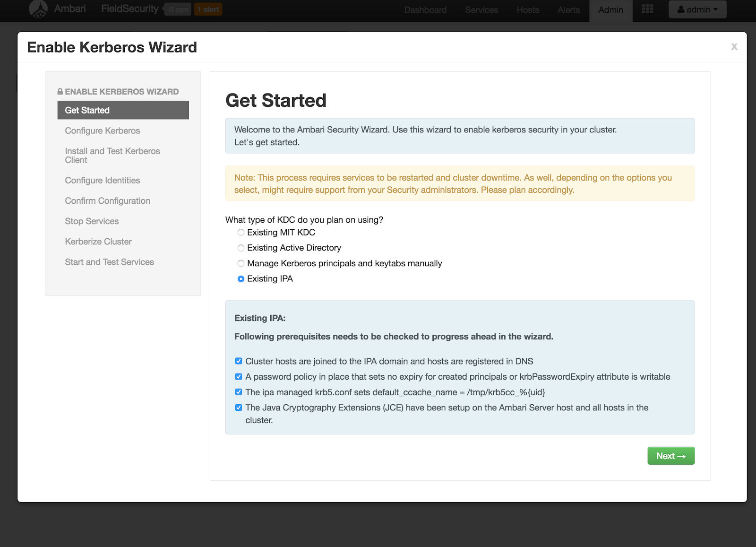Click the Ambari brand text
Viewport: 756px width, 547px height.
(x=70, y=9)
